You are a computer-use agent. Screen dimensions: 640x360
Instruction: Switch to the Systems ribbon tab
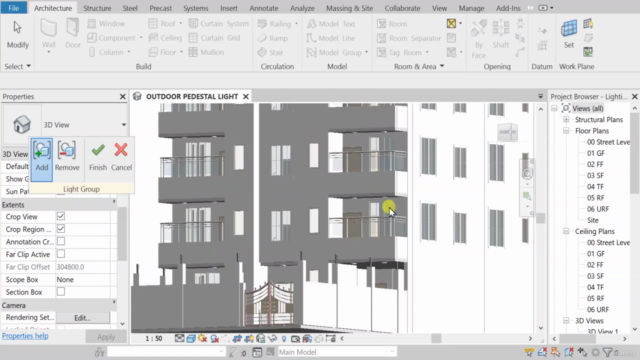[196, 8]
